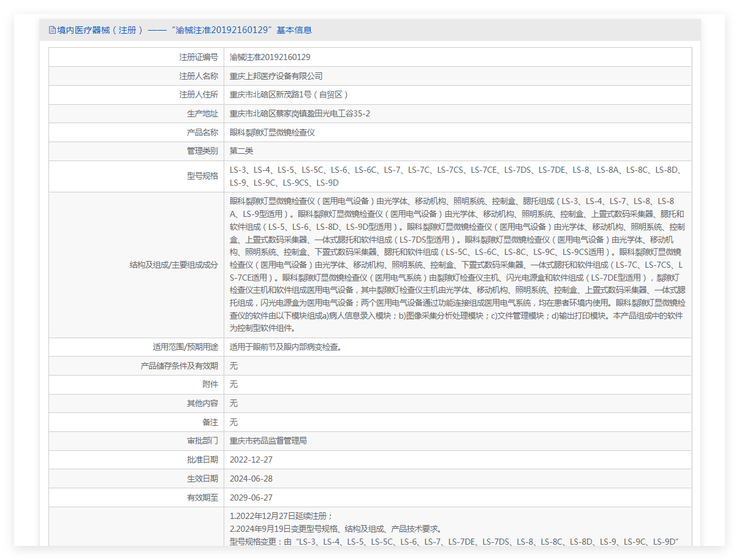The width and height of the screenshot is (739, 560).
Task: Select the registration number 渝械注准20192160129 value
Action: [270, 57]
